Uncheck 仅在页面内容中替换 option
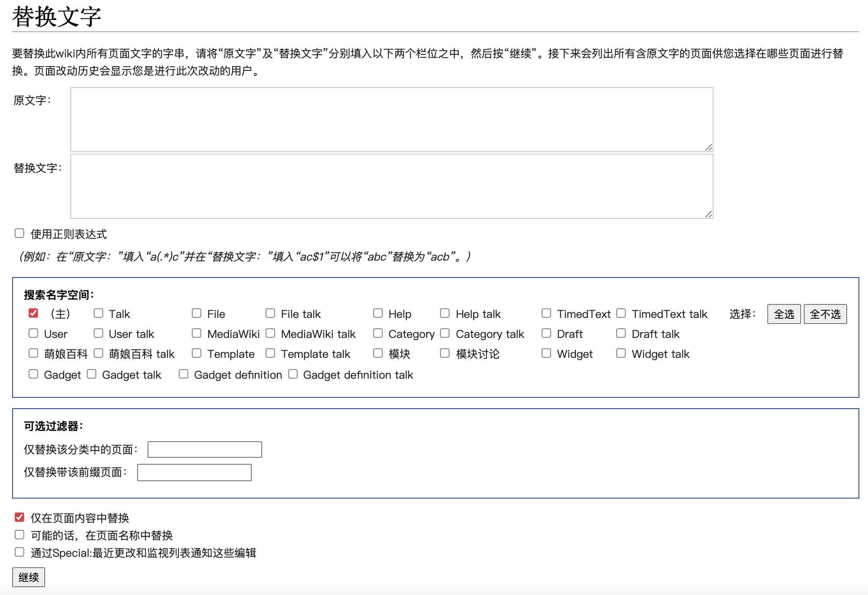 (20, 517)
